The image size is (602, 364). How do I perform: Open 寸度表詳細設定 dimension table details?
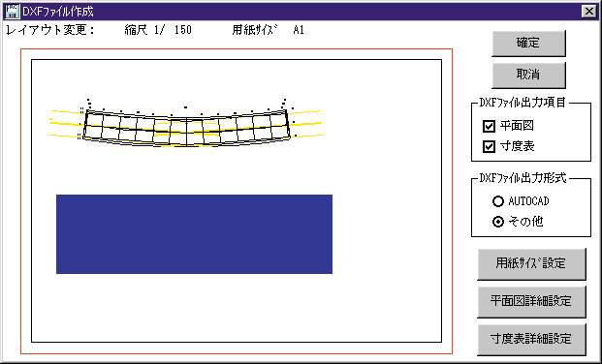tap(531, 340)
